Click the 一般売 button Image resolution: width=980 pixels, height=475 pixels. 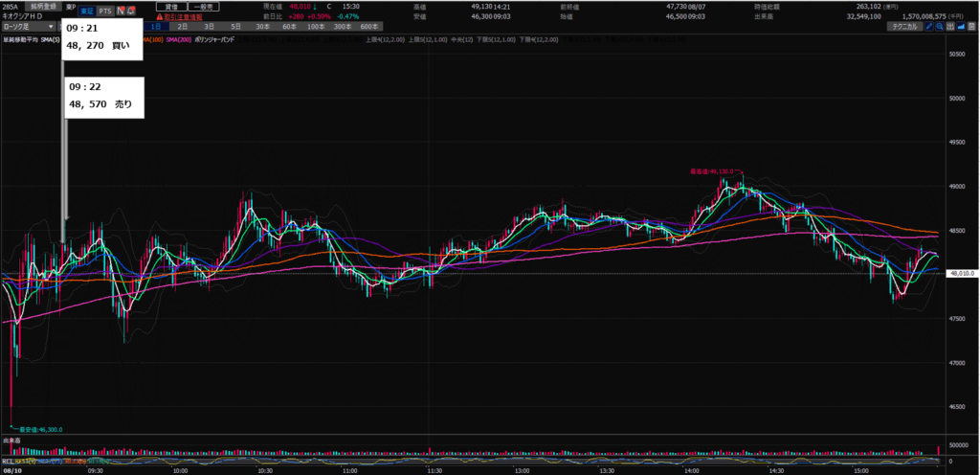coord(203,7)
